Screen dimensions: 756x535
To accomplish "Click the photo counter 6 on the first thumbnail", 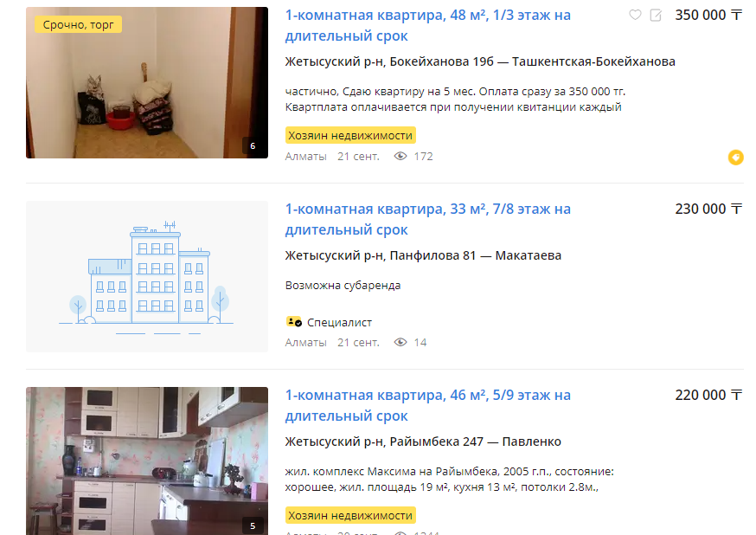I will pyautogui.click(x=253, y=145).
